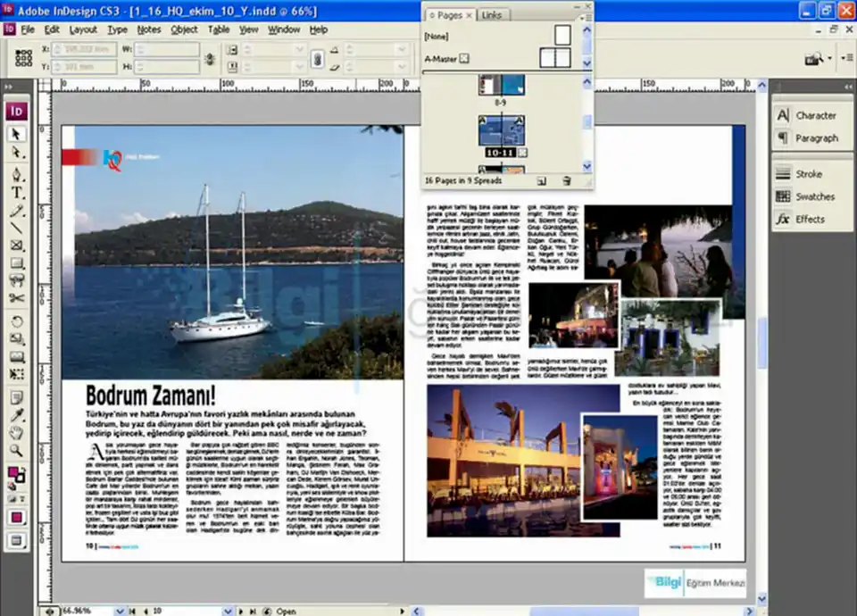Toggle the constrain proportions chain icon
The image size is (857, 616).
(x=317, y=59)
